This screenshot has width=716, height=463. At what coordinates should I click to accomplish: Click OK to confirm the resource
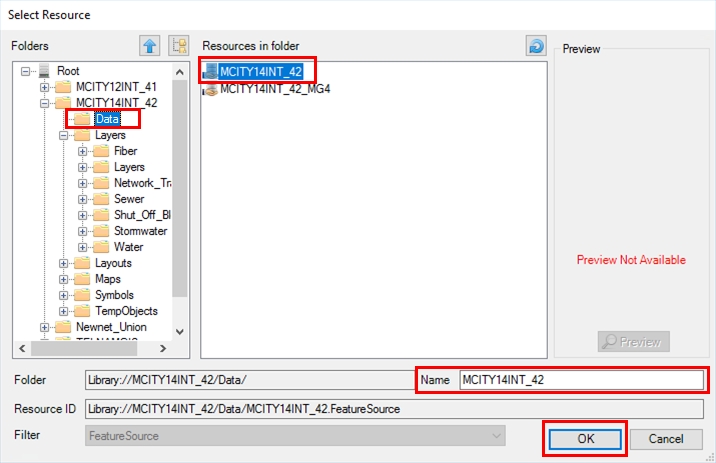pyautogui.click(x=585, y=439)
